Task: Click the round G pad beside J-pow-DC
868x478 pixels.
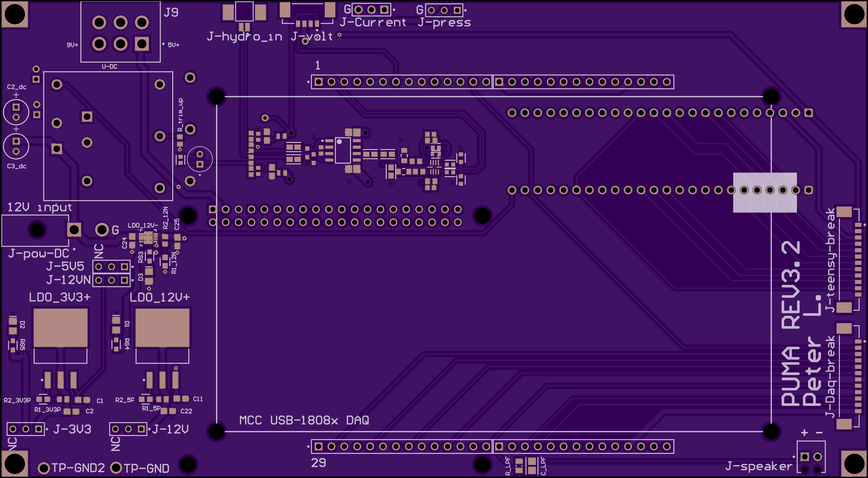Action: (x=102, y=230)
